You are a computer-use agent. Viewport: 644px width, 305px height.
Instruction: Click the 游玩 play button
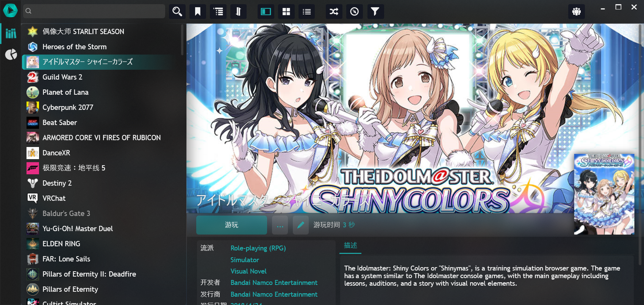point(231,225)
